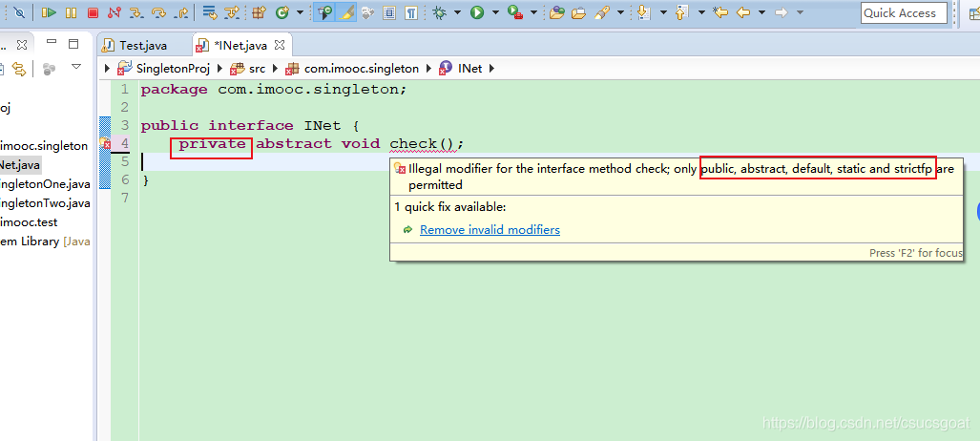This screenshot has height=441, width=980.
Task: Click SingletonProj in the breadcrumb
Action: coord(173,68)
